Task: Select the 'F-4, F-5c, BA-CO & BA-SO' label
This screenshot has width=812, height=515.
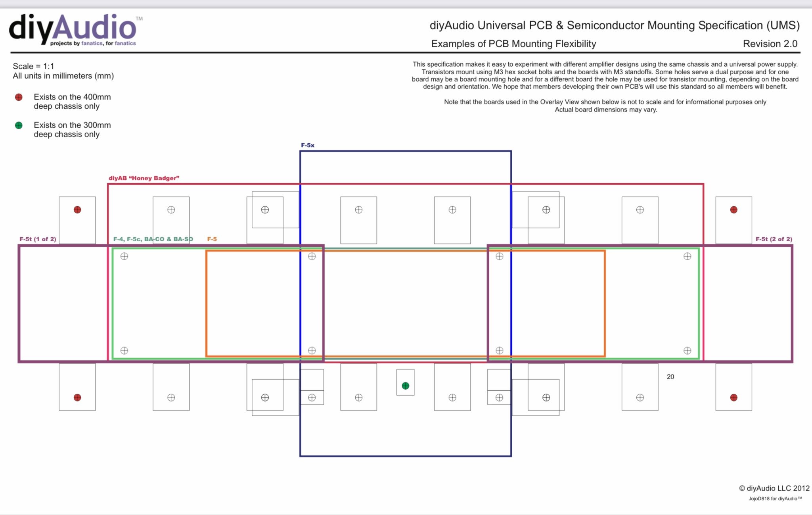Action: (153, 239)
